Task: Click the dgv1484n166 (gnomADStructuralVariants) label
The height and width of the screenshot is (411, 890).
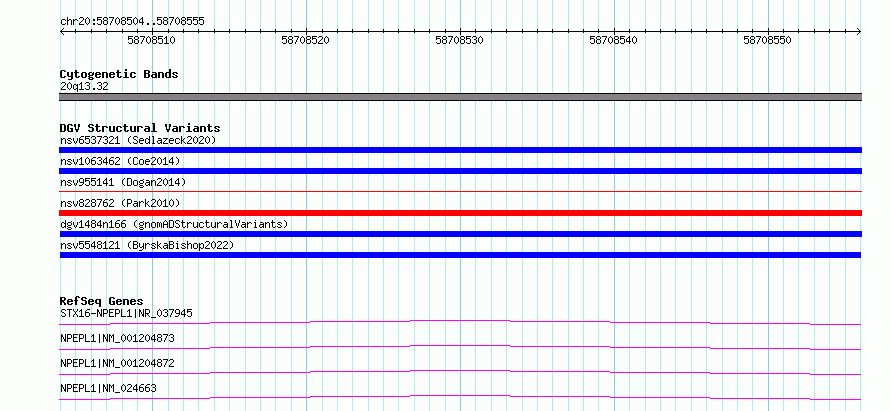Action: [x=174, y=224]
